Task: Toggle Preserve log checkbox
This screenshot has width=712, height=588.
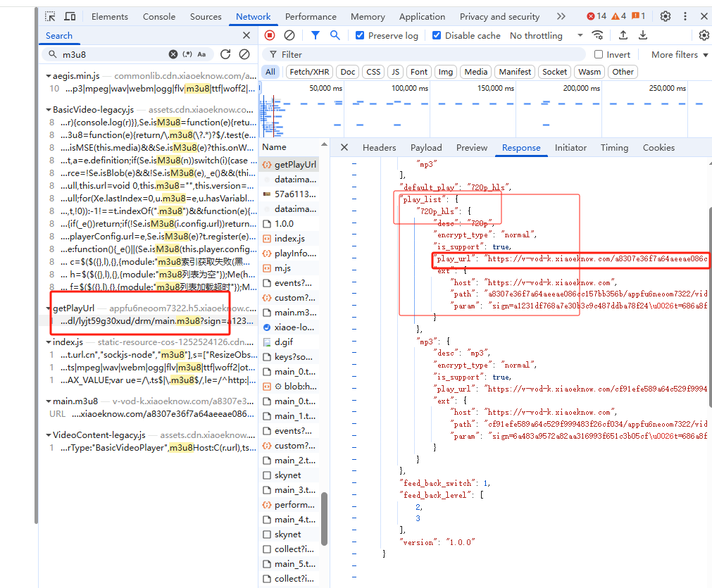Action: click(x=360, y=35)
